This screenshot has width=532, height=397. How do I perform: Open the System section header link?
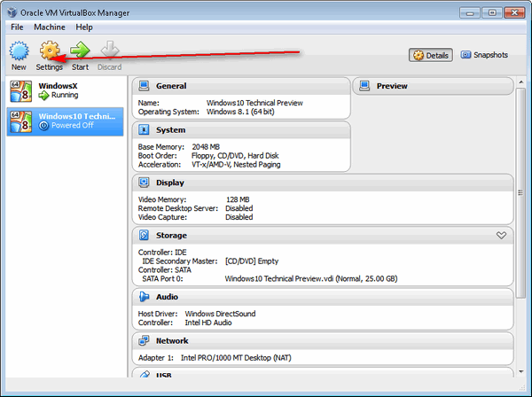point(170,130)
